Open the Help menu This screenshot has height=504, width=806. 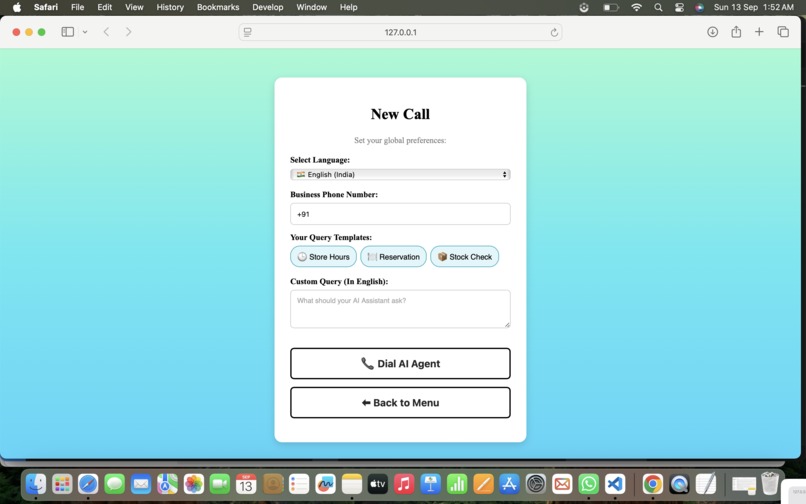349,7
